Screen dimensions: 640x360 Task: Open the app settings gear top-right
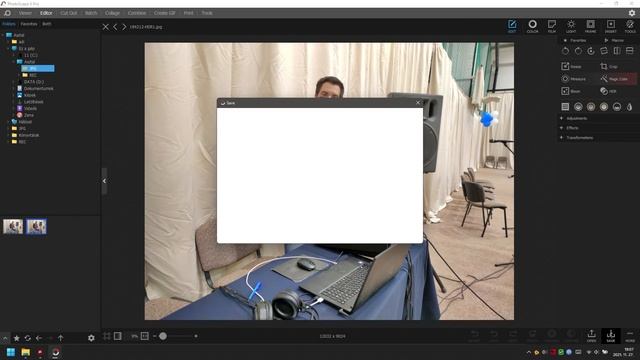point(632,13)
